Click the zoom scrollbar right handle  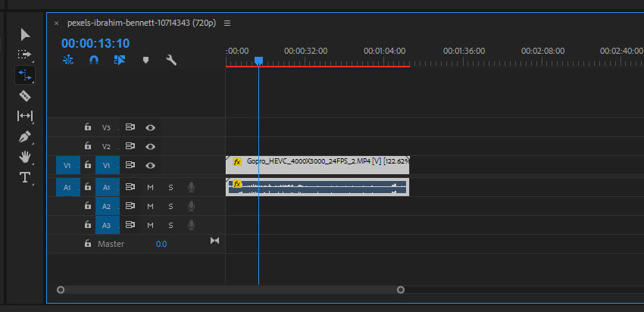coord(401,290)
